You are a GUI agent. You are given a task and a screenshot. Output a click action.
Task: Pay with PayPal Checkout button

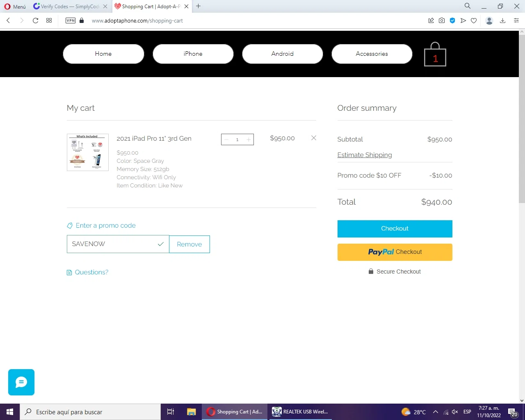point(395,252)
